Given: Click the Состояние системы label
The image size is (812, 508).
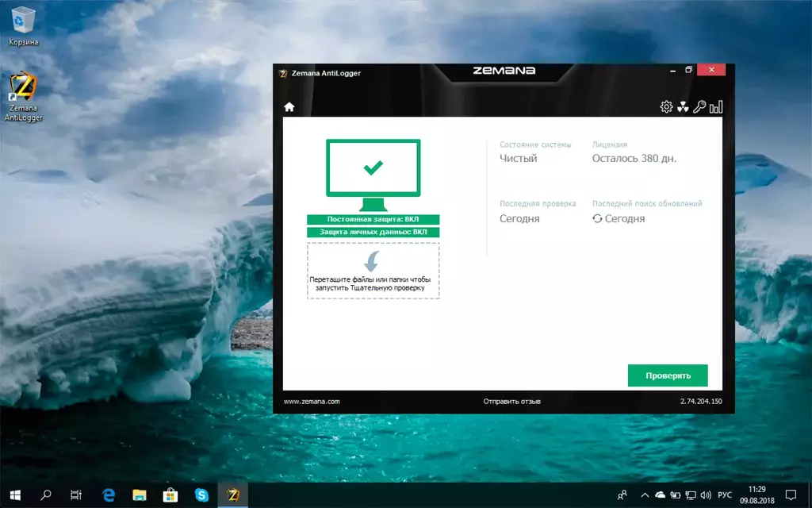Looking at the screenshot, I should coord(535,144).
